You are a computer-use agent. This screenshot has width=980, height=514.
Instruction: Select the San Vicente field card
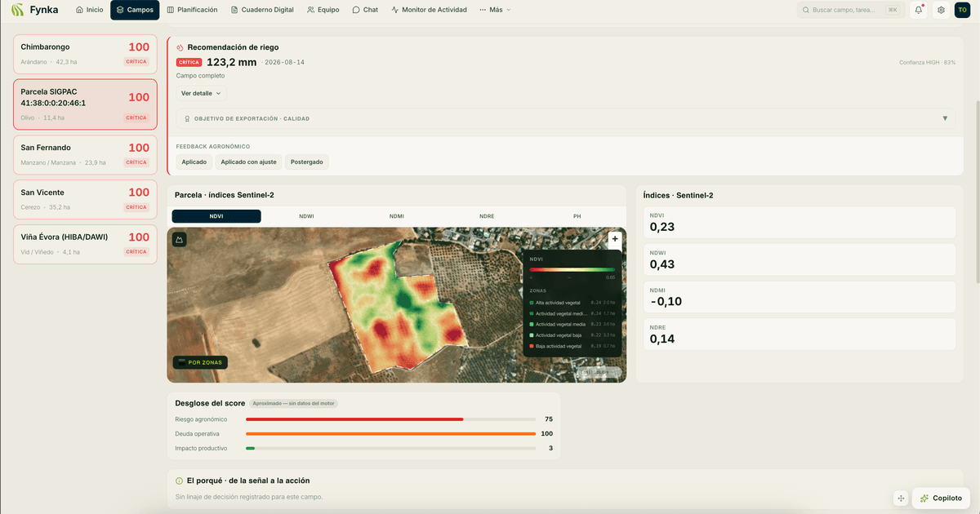coord(85,198)
